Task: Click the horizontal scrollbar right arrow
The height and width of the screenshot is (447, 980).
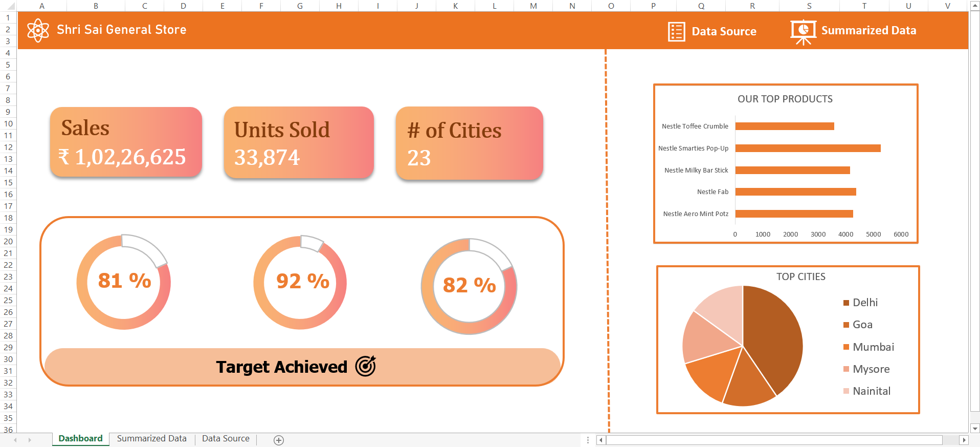Action: 964,440
